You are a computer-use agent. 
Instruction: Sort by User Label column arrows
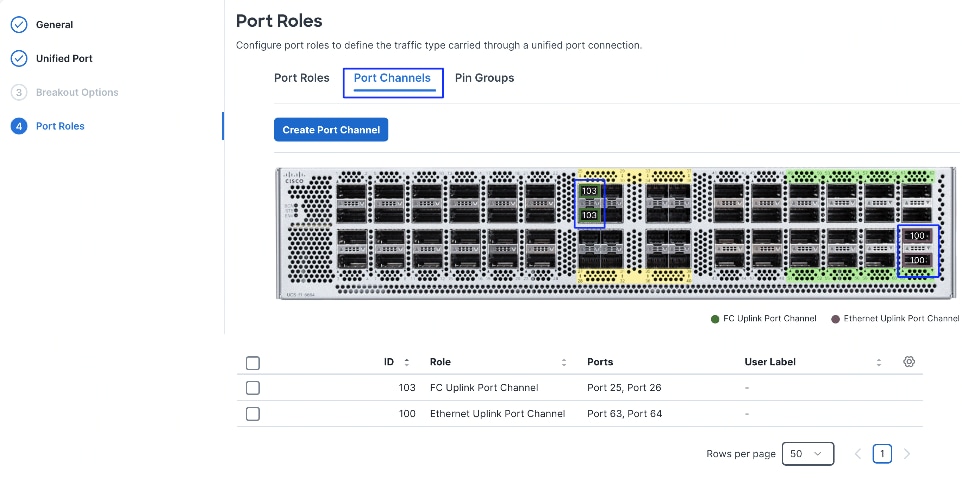879,363
